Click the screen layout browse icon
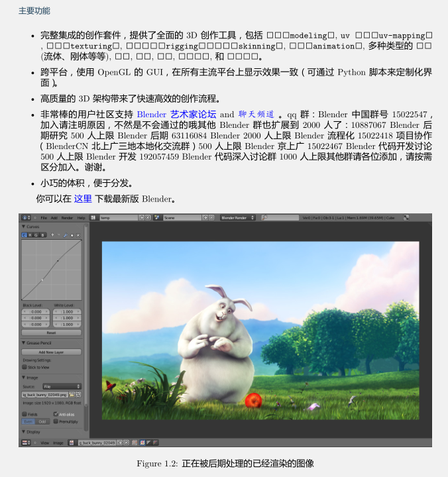Viewport: 448px width, 477px height. click(x=93, y=217)
